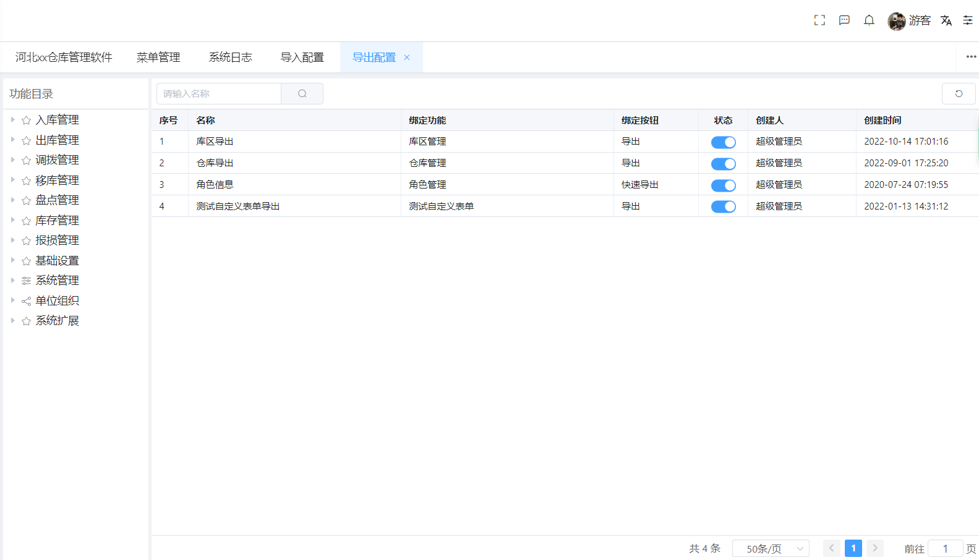This screenshot has height=560, width=979.
Task: Click timestamp 2022-10-14 17:01:16
Action: pos(906,142)
